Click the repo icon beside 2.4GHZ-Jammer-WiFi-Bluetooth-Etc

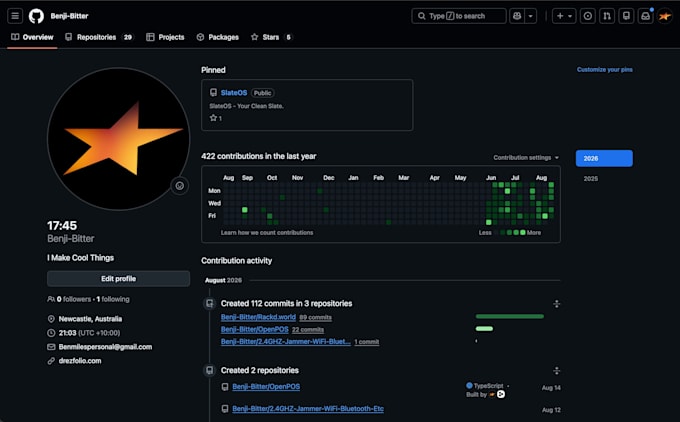225,409
